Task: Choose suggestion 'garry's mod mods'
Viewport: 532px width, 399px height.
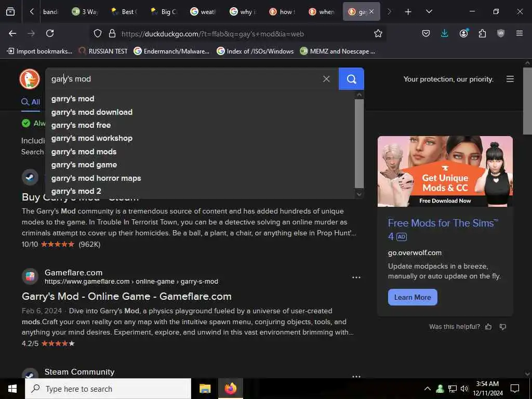Action: coord(200,152)
